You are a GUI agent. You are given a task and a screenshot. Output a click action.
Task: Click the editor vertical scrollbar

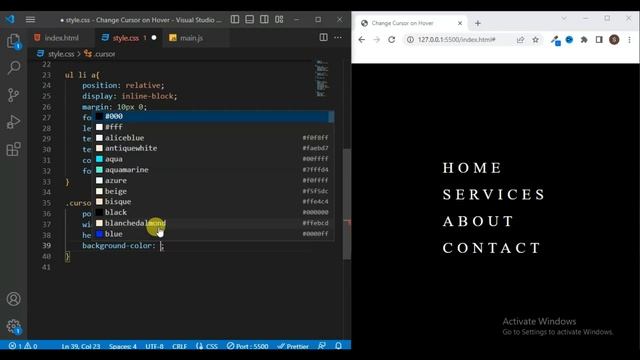(347, 204)
